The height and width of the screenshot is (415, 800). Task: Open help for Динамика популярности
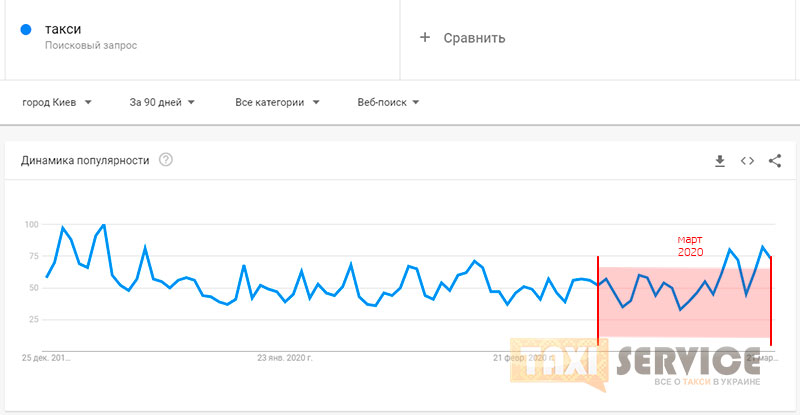165,160
